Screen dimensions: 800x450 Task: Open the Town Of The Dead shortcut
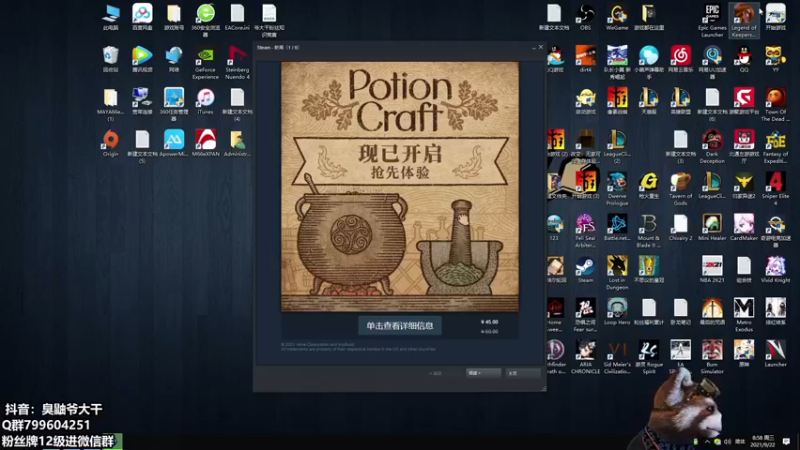(775, 105)
